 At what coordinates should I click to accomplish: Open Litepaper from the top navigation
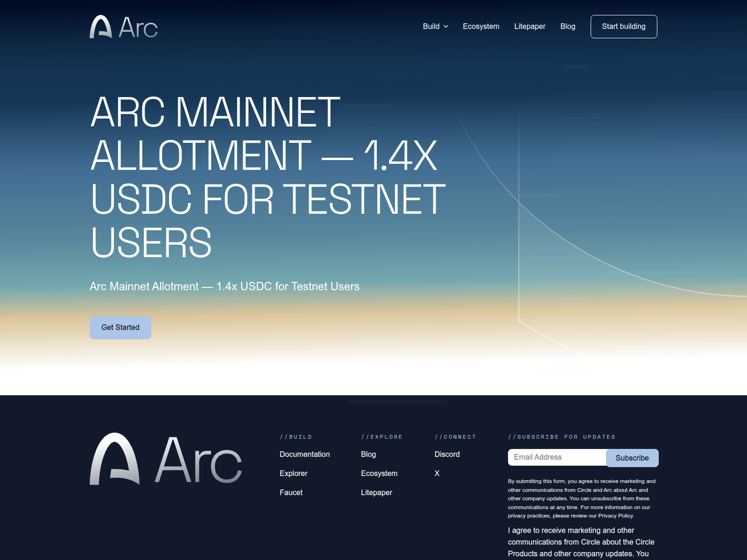tap(530, 27)
